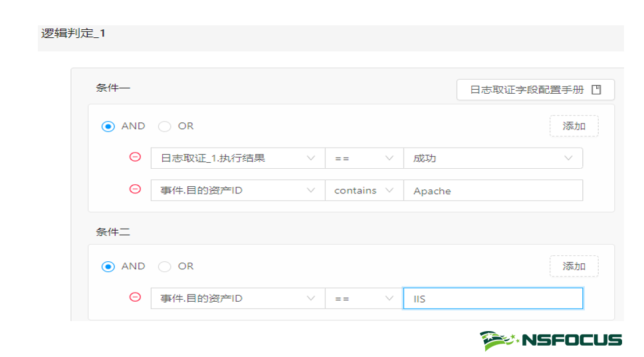The width and height of the screenshot is (644, 357).
Task: Remove the IIS rule in 条件二
Action: (x=135, y=298)
